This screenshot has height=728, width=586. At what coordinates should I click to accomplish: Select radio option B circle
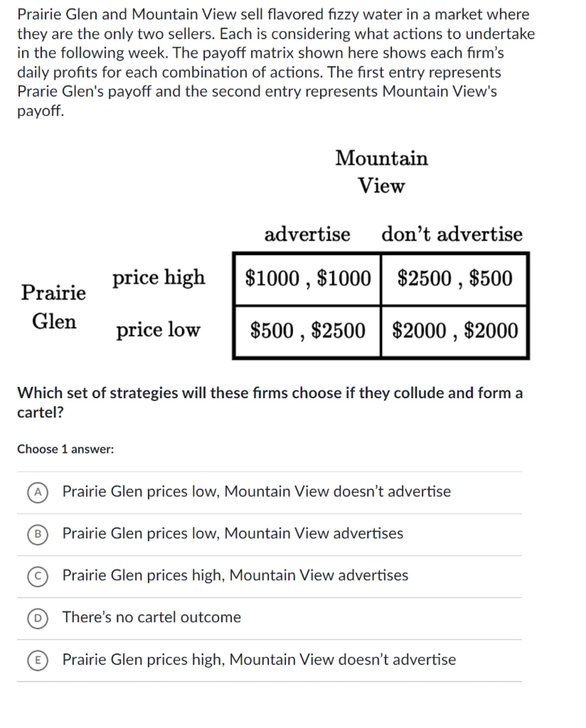tap(38, 534)
